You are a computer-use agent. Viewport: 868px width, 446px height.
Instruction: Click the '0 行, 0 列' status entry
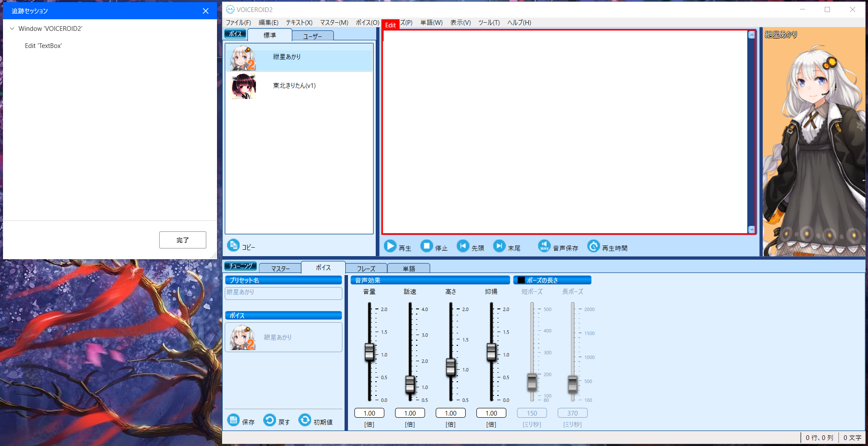(819, 437)
